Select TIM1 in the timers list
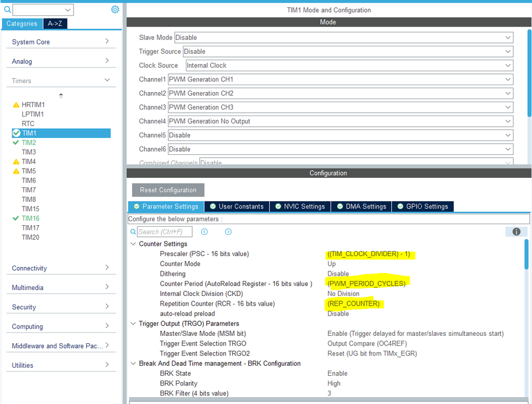Viewport: 532px width, 404px height. 61,133
